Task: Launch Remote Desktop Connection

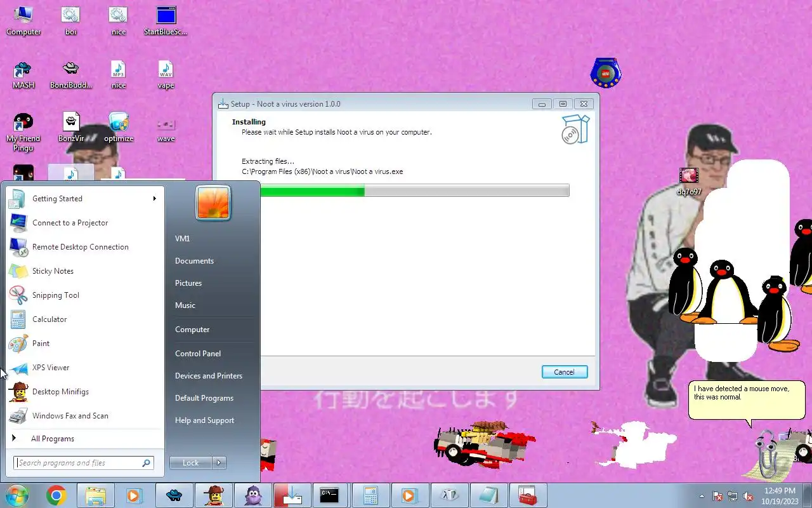Action: [x=84, y=247]
